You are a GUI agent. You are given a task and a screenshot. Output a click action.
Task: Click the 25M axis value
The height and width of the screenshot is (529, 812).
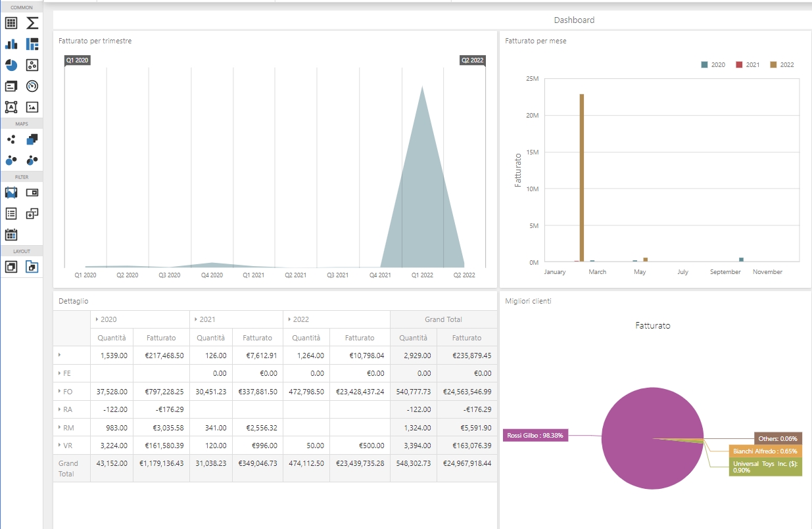tap(532, 79)
